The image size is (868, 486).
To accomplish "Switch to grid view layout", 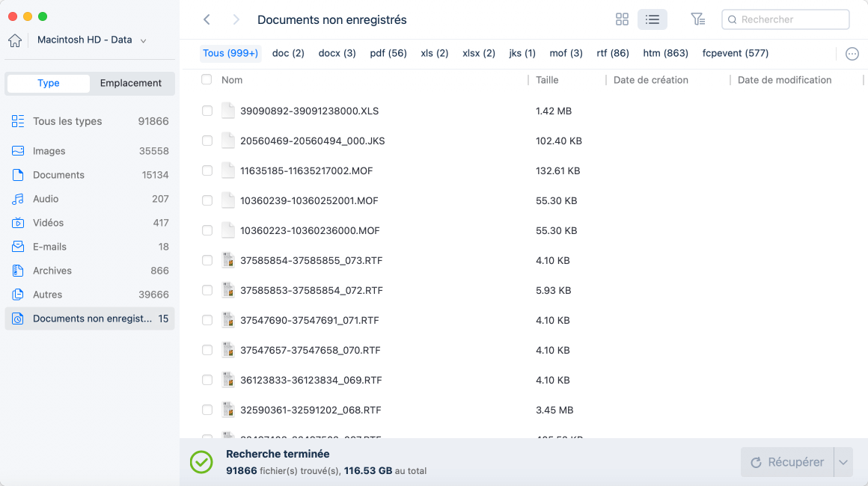I will click(622, 19).
